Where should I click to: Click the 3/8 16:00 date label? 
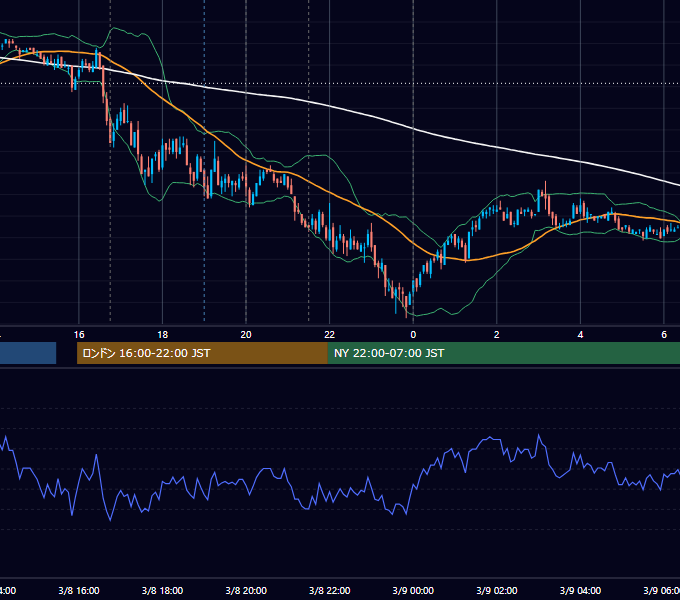pos(79,591)
